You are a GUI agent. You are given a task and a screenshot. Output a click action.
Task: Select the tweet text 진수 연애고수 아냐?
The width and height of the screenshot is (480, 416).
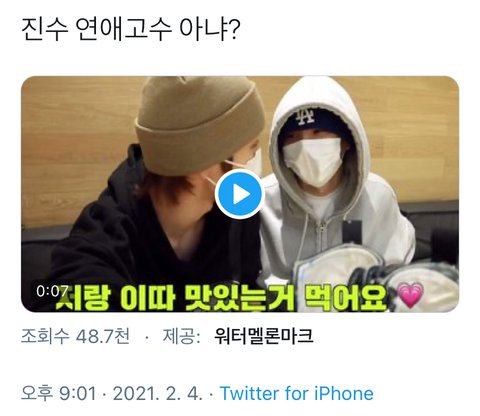coord(130,30)
